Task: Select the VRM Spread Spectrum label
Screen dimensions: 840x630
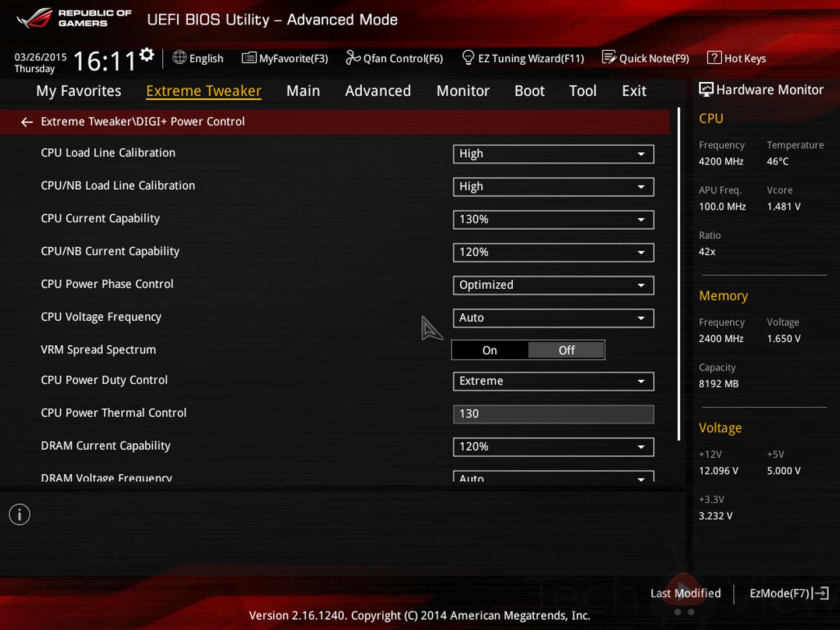Action: point(99,350)
